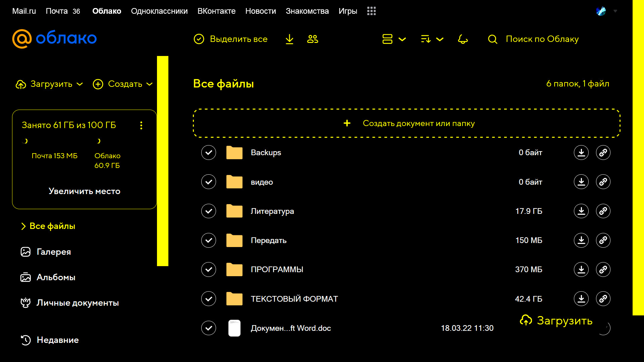This screenshot has height=362, width=644.
Task: Click the Литература folder icon
Action: pos(234,211)
